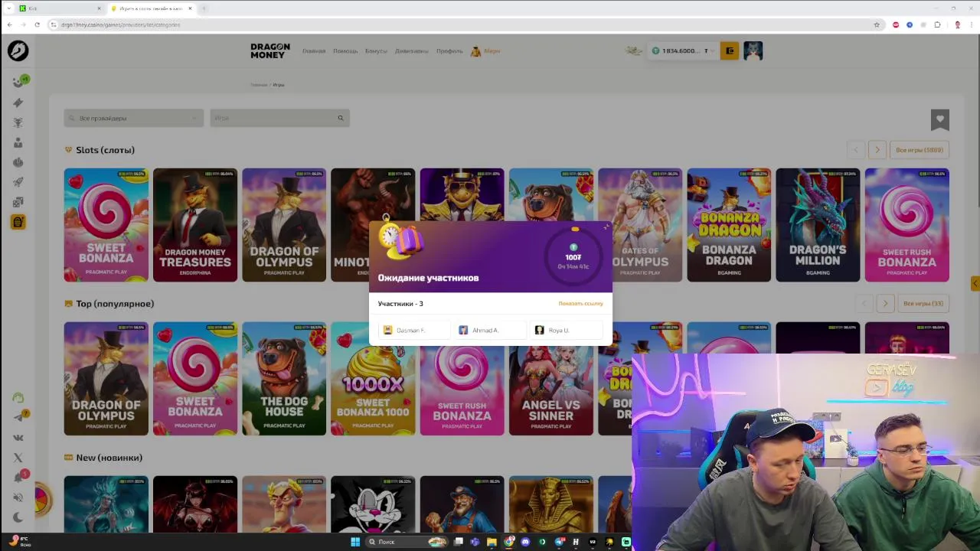This screenshot has width=980, height=551.
Task: Click the Dragon Money header logo
Action: pyautogui.click(x=270, y=51)
